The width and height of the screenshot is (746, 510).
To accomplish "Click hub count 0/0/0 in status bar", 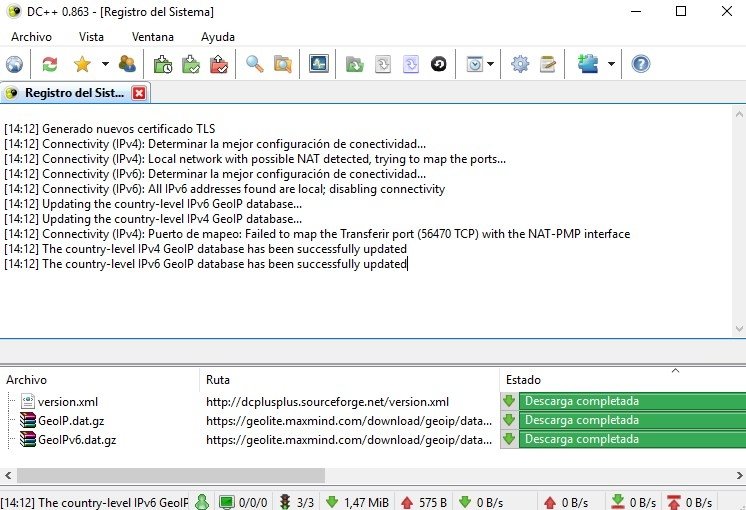I will 243,502.
